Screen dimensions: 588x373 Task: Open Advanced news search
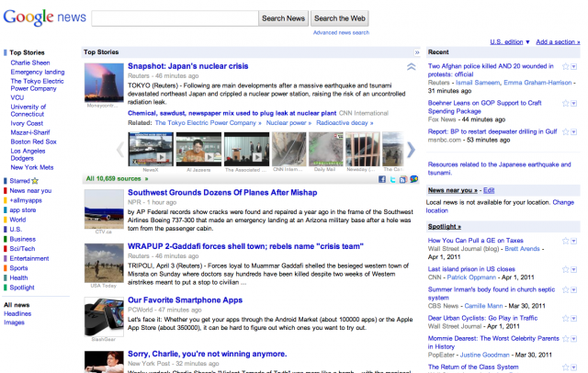pos(341,33)
